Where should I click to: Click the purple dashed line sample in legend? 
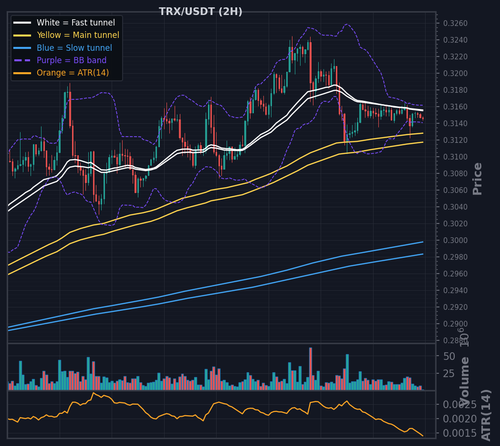22,60
